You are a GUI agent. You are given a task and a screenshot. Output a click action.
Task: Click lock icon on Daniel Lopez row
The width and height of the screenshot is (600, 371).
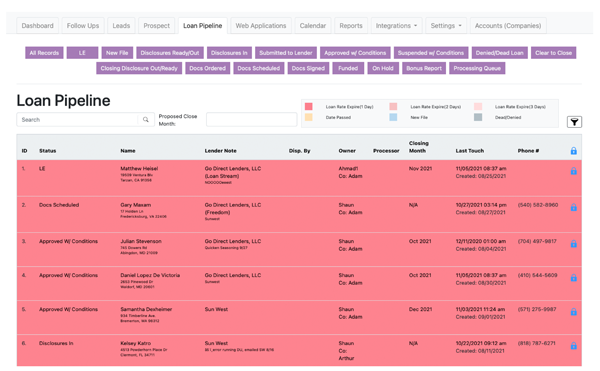(x=573, y=278)
